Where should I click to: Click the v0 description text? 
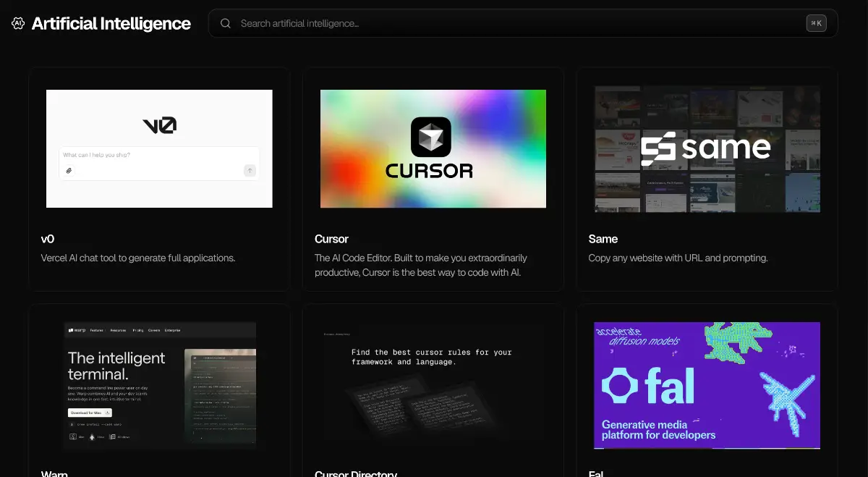[x=138, y=258]
